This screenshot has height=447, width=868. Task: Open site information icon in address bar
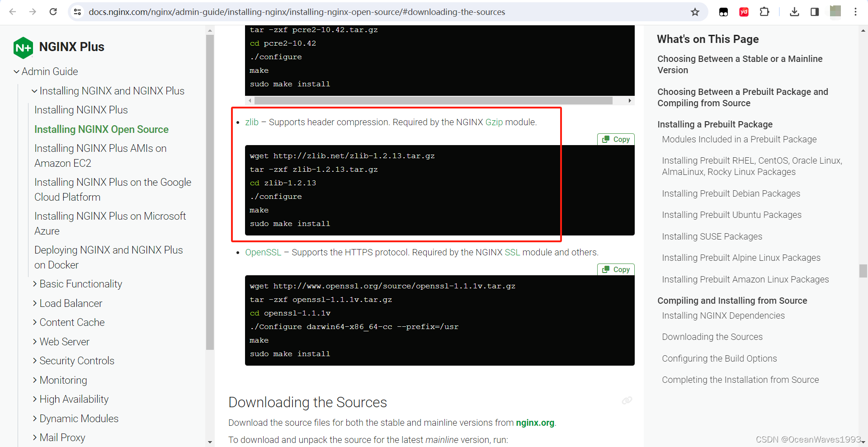pyautogui.click(x=78, y=12)
